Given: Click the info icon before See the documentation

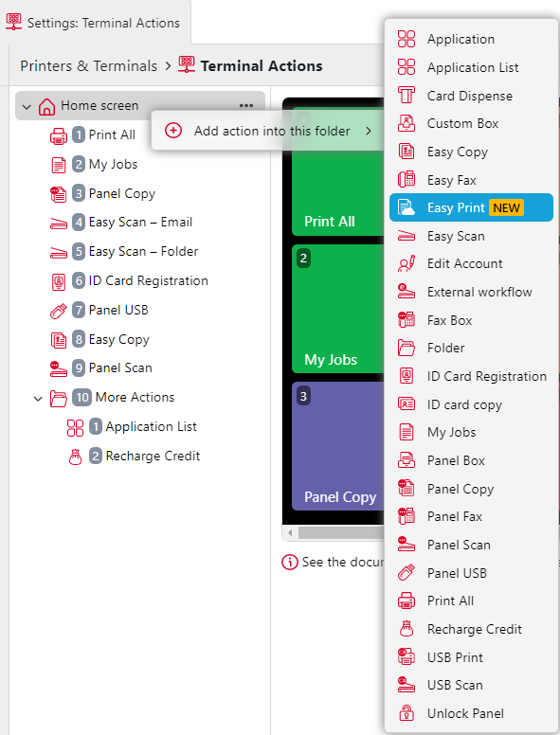Looking at the screenshot, I should pyautogui.click(x=289, y=562).
